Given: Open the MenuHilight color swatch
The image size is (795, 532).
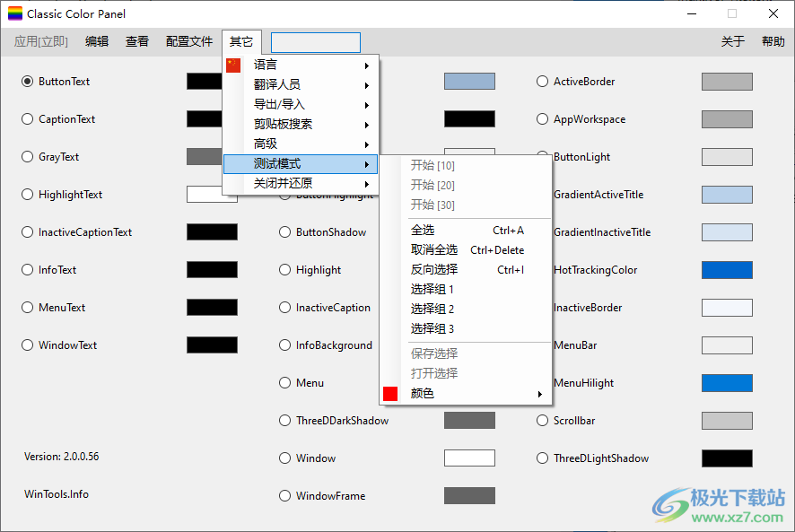Looking at the screenshot, I should pyautogui.click(x=727, y=383).
